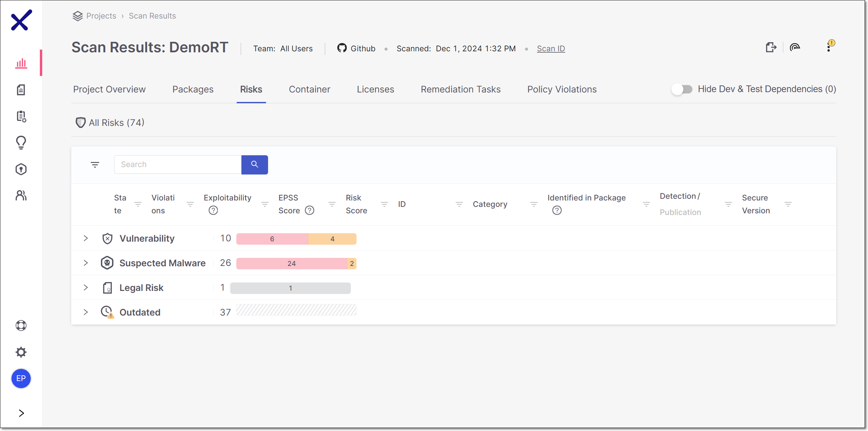Screen dimensions: 868x431
Task: Open the Category column filter
Action: 534,204
